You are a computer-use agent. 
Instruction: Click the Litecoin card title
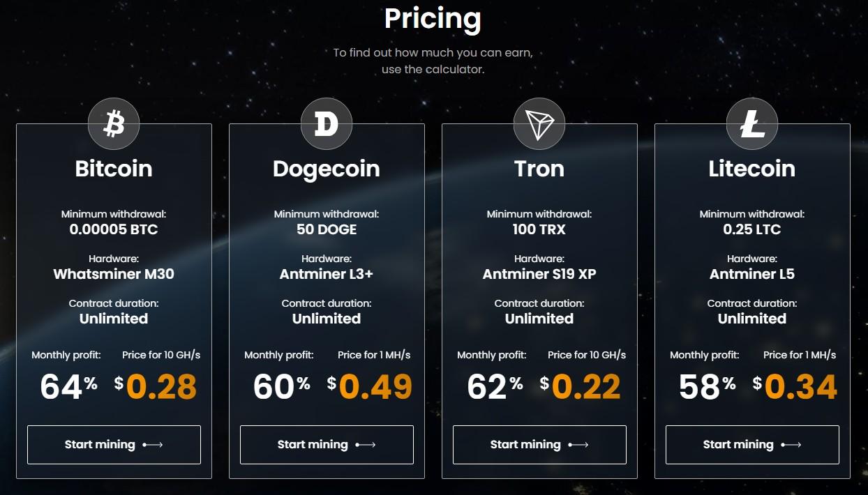click(752, 169)
